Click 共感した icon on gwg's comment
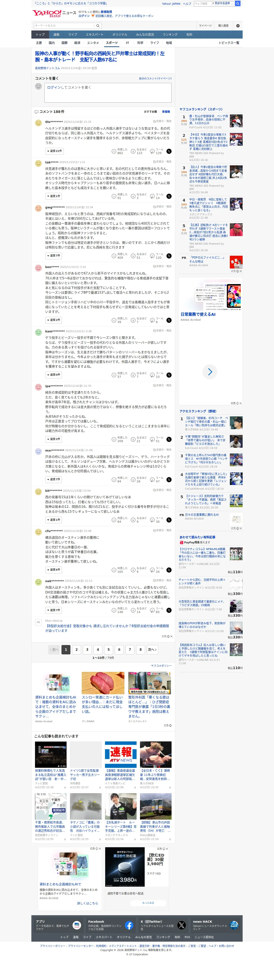The width and height of the screenshot is (274, 980). 114,256
